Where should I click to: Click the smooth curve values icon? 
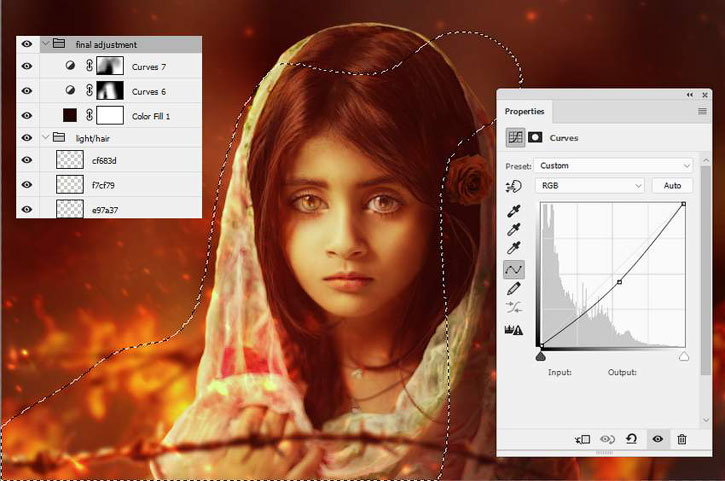coord(514,307)
